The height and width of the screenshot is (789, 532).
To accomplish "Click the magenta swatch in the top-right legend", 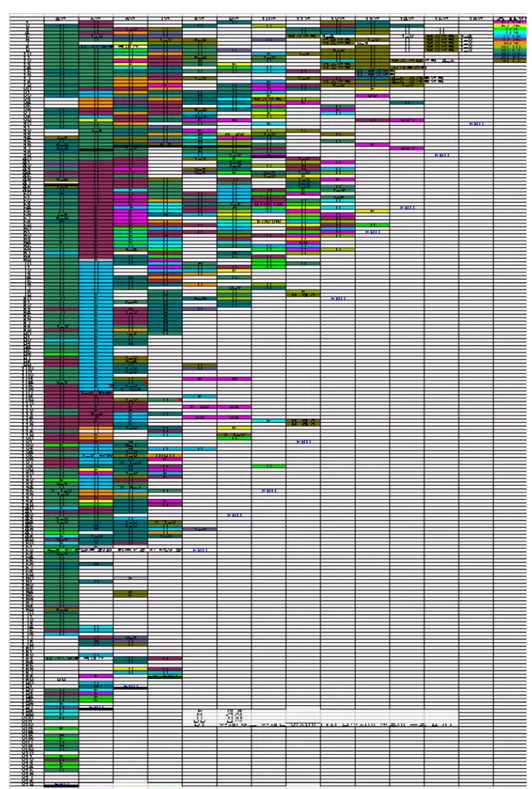I will [512, 23].
